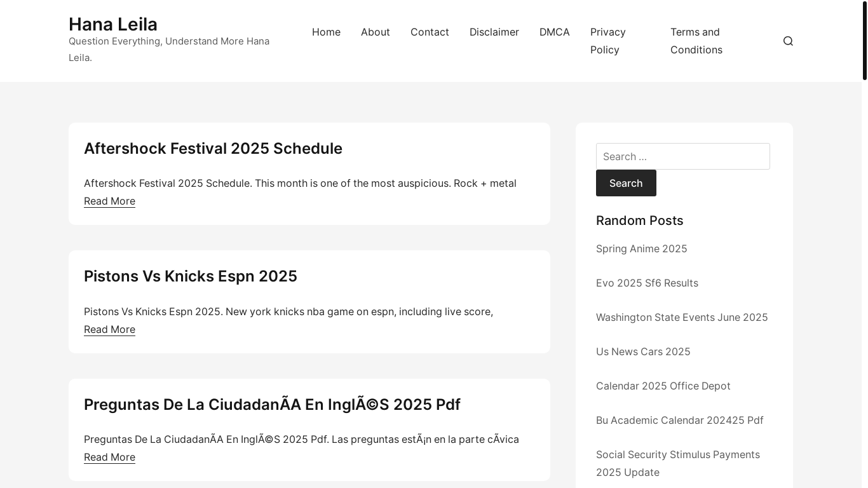Click the dark Search button

[x=626, y=183]
